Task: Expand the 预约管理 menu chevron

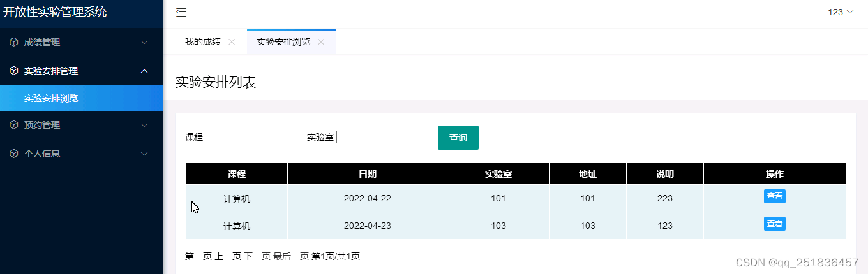Action: point(144,125)
